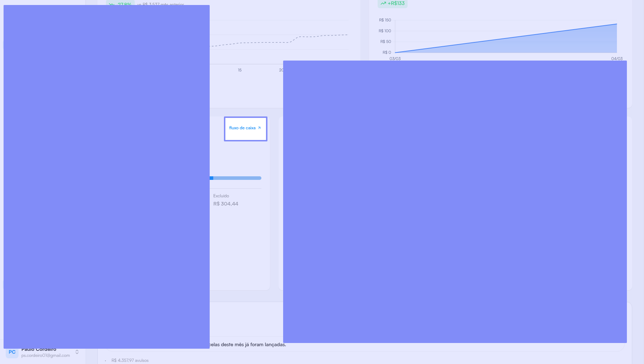Click the ps.cordeiro01@gmail.com email text
Screen dimensions: 644x364
[46, 355]
